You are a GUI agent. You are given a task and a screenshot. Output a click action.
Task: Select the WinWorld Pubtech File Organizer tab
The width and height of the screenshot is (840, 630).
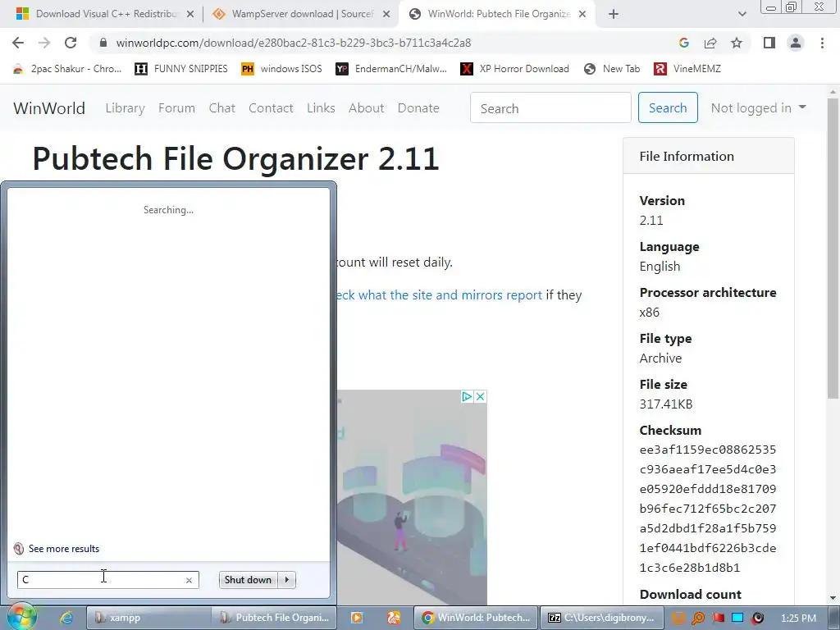tap(496, 15)
